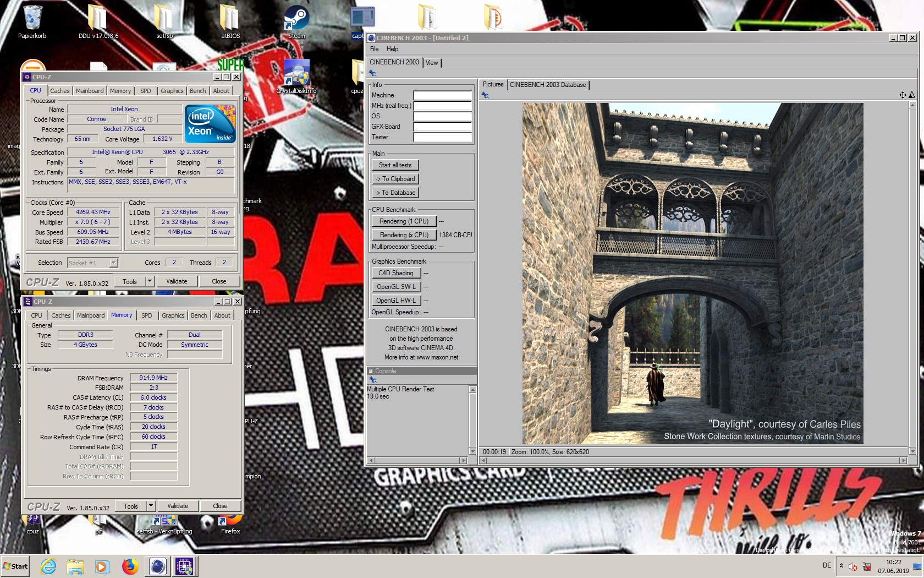Open the DDU v17.0.8.6 folder icon
The width and height of the screenshot is (924, 578).
tap(98, 21)
